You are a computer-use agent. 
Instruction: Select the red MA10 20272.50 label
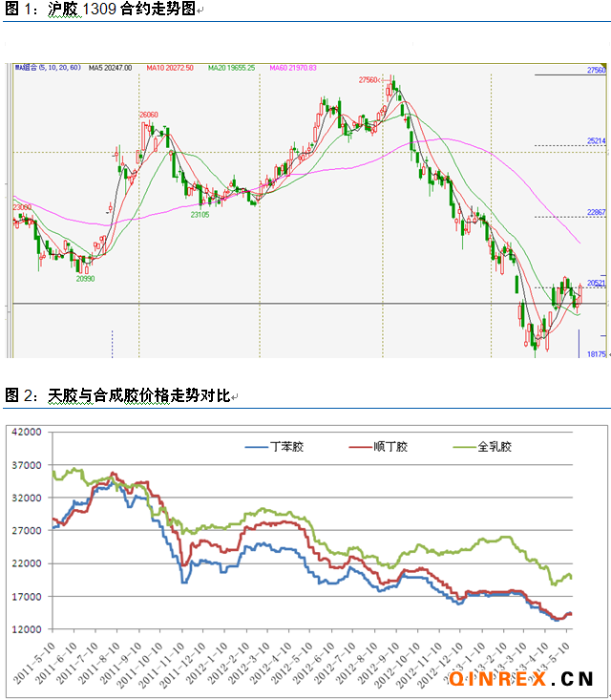170,68
